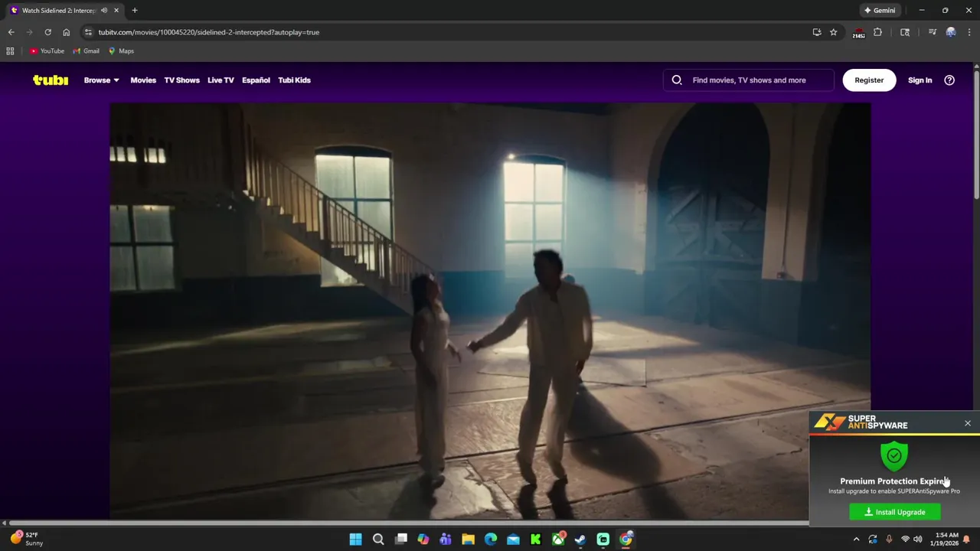The width and height of the screenshot is (980, 551).
Task: View site information icon in address bar
Action: pos(88,32)
